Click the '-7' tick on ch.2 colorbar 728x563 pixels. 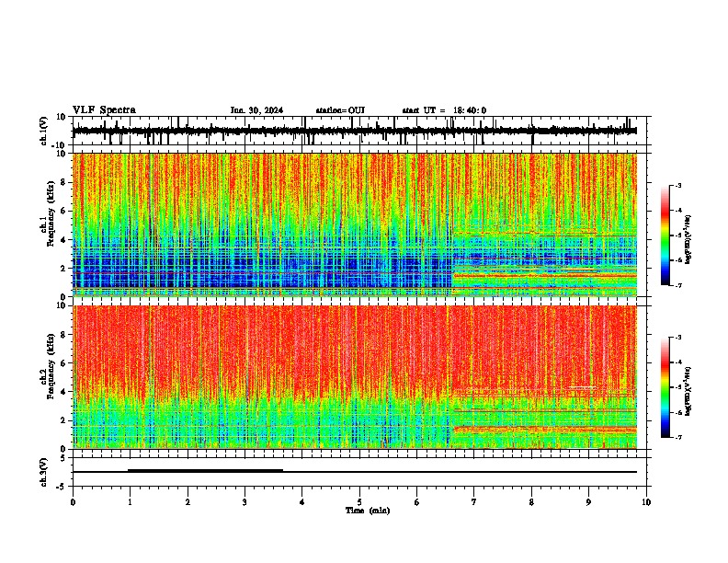tap(678, 437)
